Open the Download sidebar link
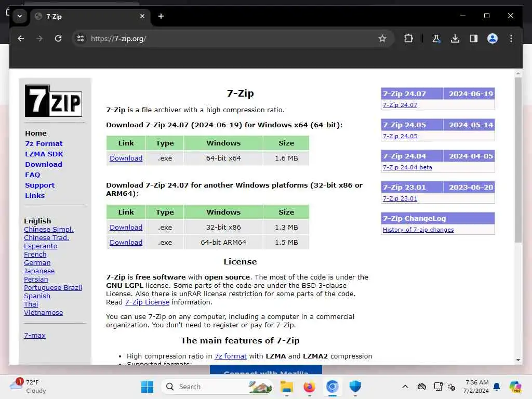 (44, 165)
